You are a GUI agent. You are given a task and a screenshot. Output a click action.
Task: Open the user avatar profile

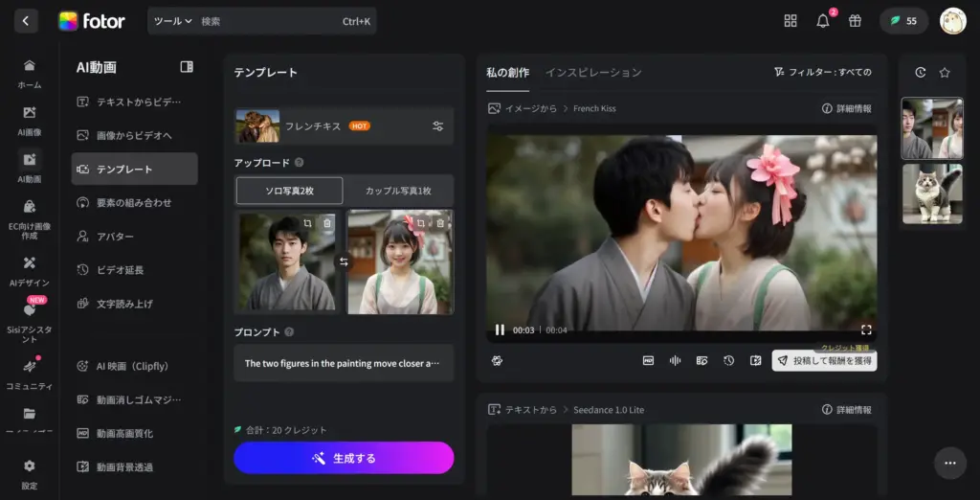(953, 21)
